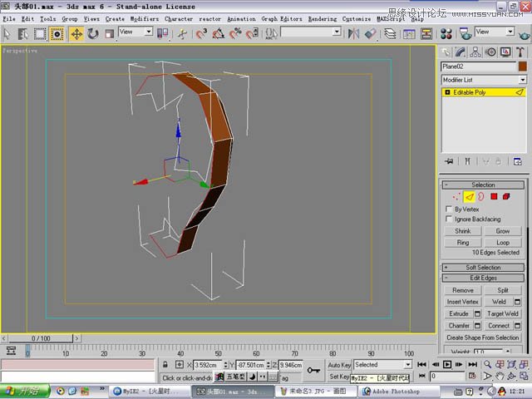The image size is (532, 399).
Task: Switch to the Create command panel
Action: [446, 52]
